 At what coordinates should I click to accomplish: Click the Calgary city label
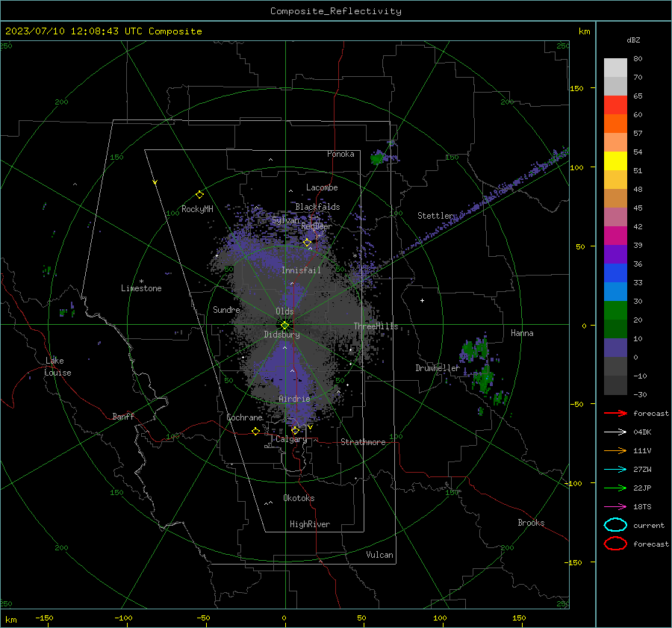tap(291, 439)
